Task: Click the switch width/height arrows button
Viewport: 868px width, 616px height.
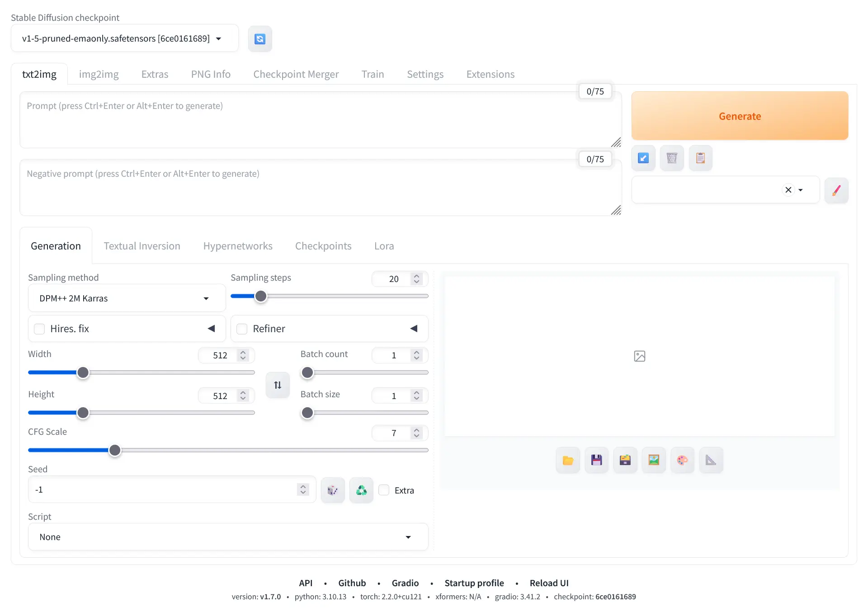Action: pos(278,385)
